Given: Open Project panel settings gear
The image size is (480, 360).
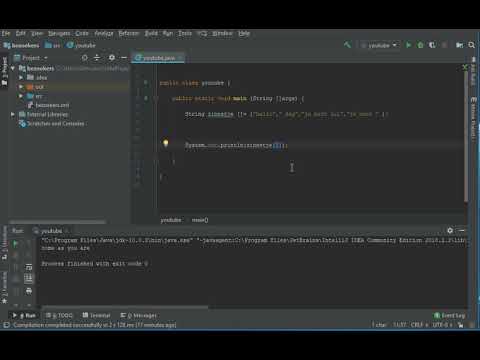Looking at the screenshot, I should click(x=112, y=58).
